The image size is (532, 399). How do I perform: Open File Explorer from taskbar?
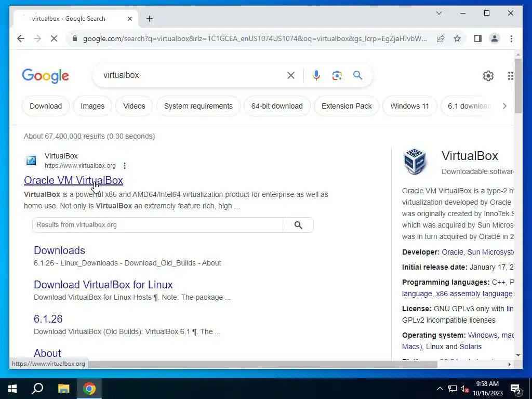tap(63, 389)
